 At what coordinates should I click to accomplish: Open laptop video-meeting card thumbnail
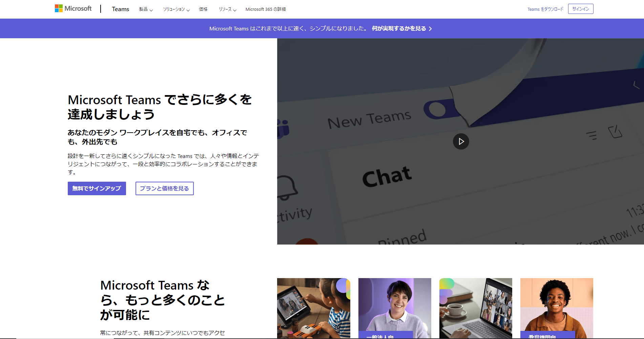pyautogui.click(x=476, y=308)
